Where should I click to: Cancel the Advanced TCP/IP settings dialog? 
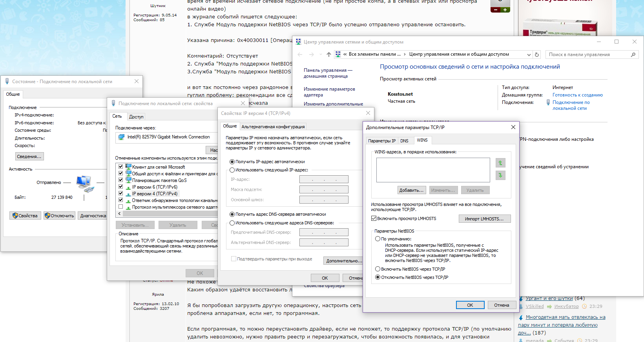coord(502,305)
